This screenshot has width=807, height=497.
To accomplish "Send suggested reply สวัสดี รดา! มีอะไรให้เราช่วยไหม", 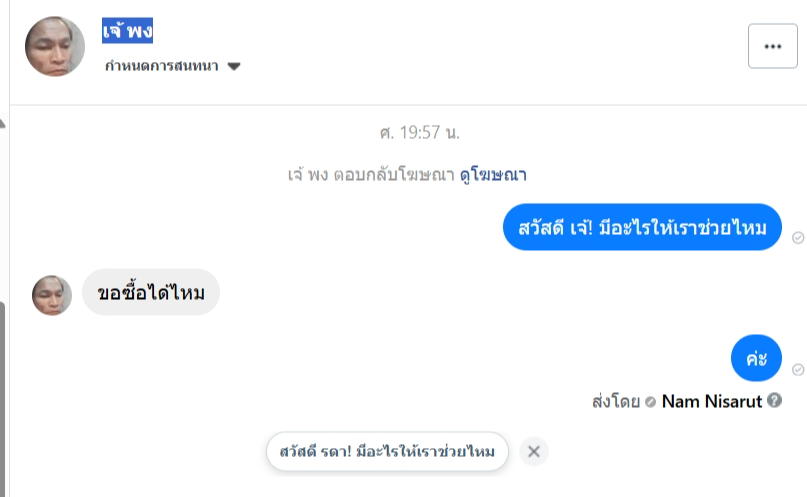I will 387,451.
